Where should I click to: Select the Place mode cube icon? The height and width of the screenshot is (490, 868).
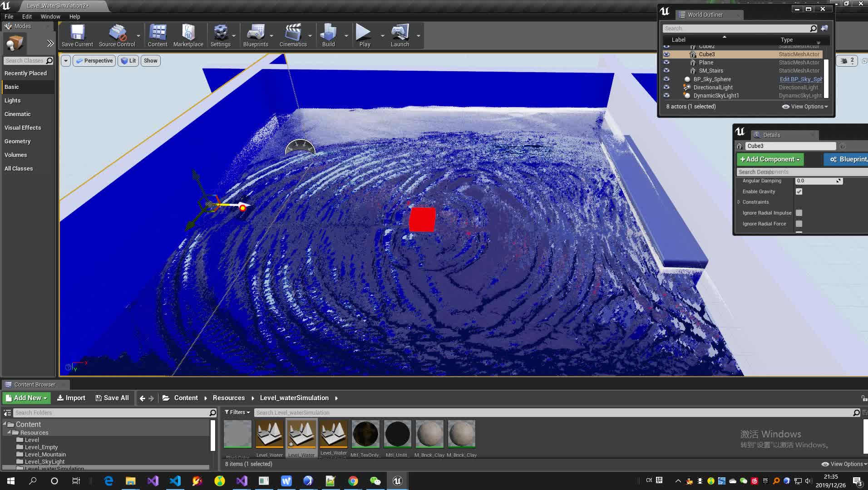[x=15, y=44]
